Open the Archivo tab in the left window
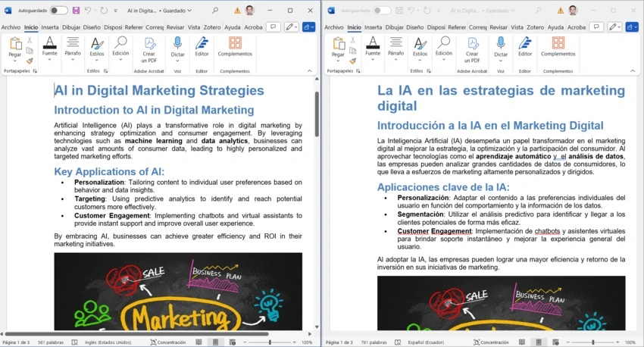The width and height of the screenshot is (644, 347). (x=11, y=27)
